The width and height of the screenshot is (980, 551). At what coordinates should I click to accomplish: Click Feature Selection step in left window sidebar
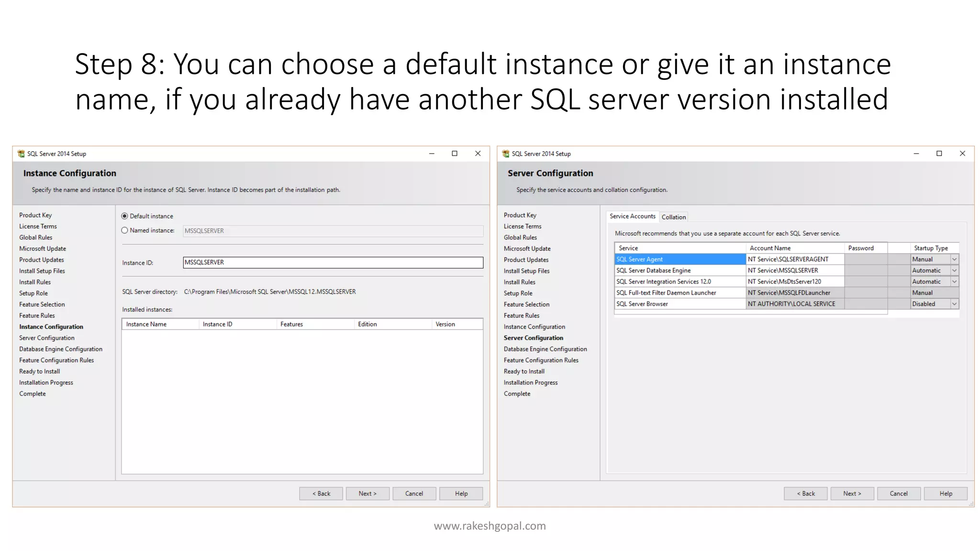coord(42,304)
